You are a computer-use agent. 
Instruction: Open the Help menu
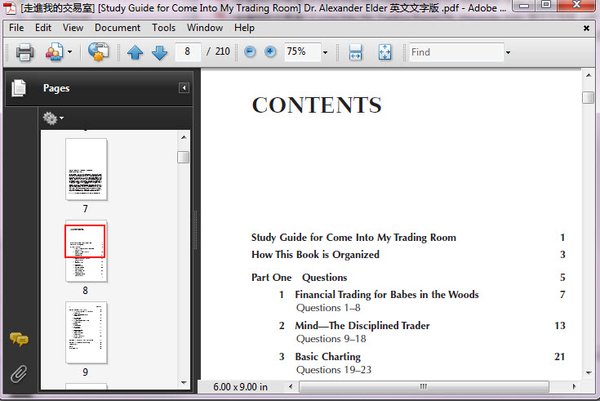click(245, 28)
